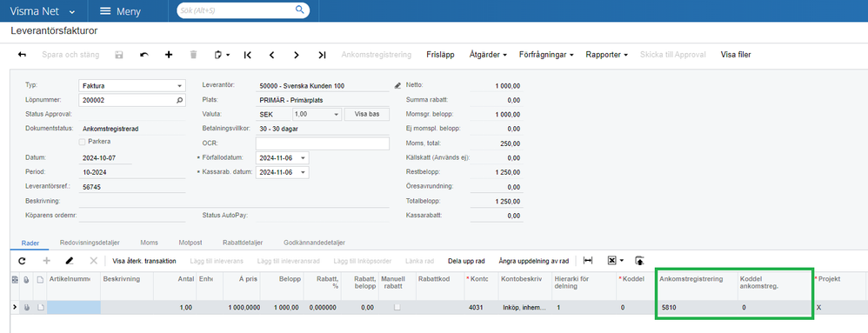Click the edit pencil beside Leverantör field
The width and height of the screenshot is (868, 333).
coord(397,86)
